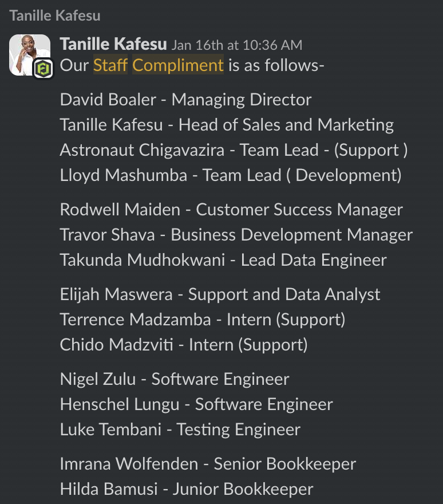Click the highlighted word Compliment
This screenshot has height=504, width=443.
click(178, 65)
